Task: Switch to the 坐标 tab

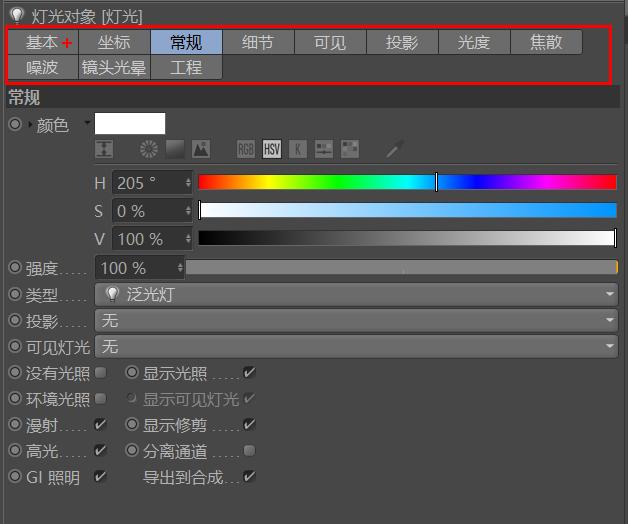Action: (x=114, y=42)
